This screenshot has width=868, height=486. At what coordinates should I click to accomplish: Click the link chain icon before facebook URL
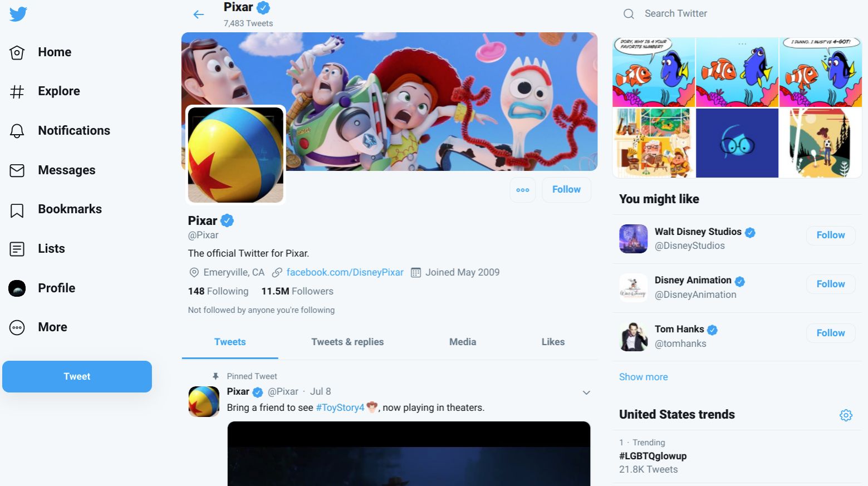[x=277, y=273]
